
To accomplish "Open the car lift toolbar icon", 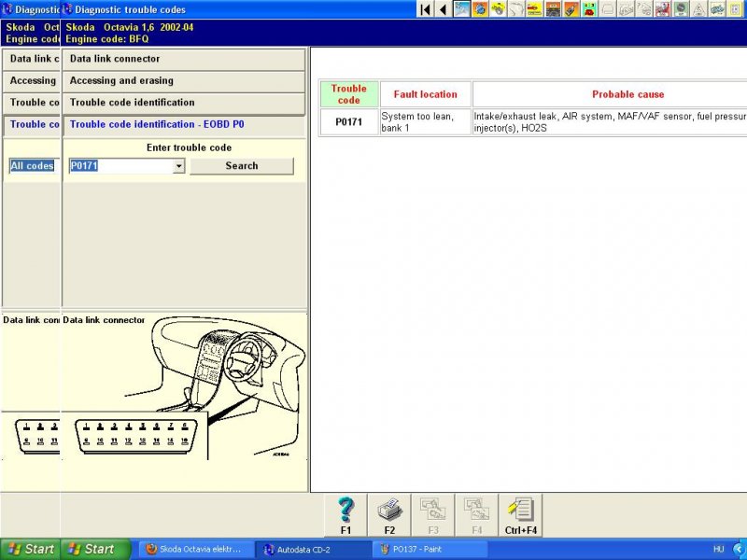I will [553, 9].
